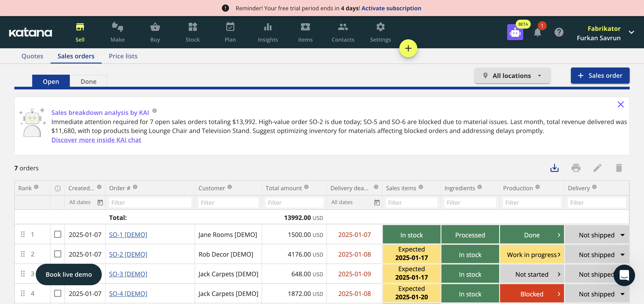Print the selected orders
Viewport: 644px width, 304px height.
point(576,168)
